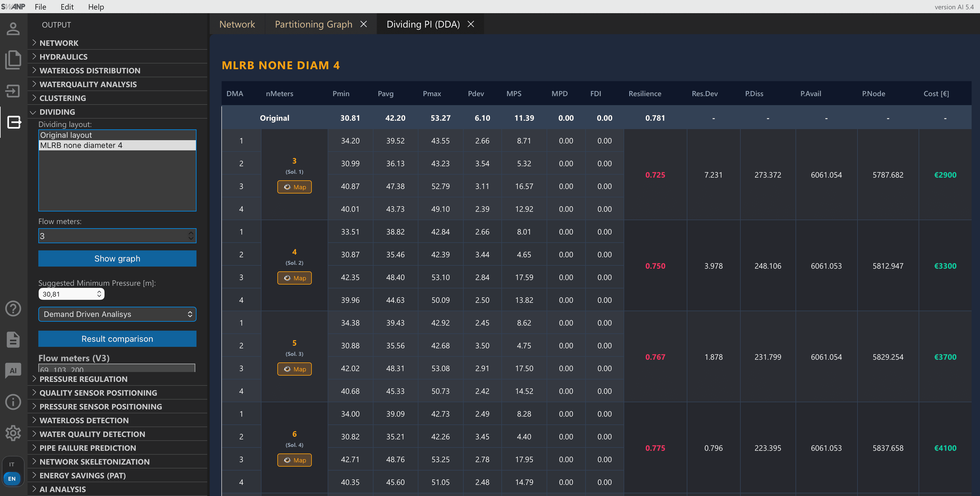This screenshot has width=980, height=496.
Task: Click the Original row label
Action: click(274, 118)
